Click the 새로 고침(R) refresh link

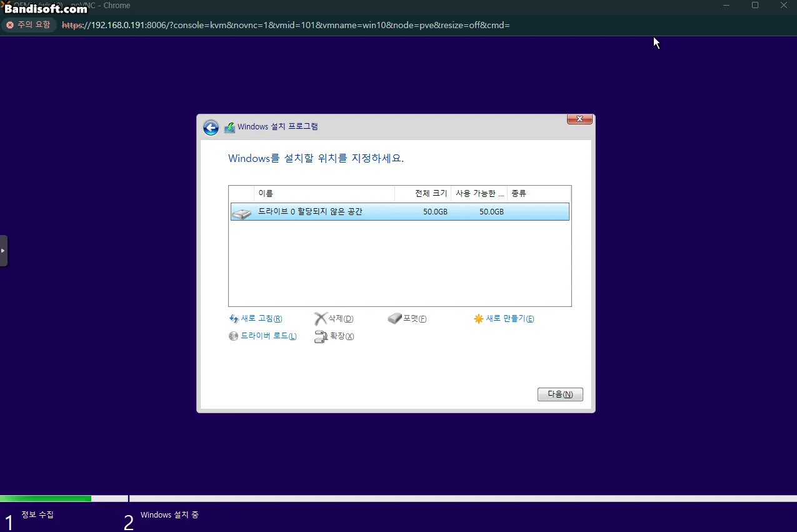pyautogui.click(x=261, y=319)
